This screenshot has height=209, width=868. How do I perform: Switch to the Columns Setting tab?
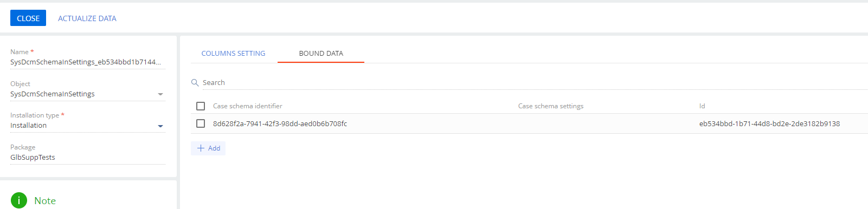(234, 54)
